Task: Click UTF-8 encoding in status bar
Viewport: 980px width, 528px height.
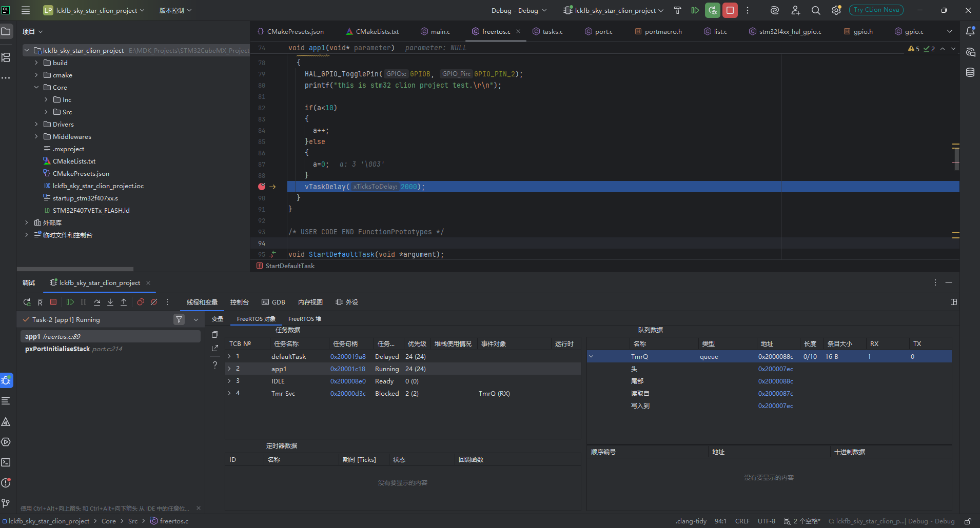Action: coord(767,521)
